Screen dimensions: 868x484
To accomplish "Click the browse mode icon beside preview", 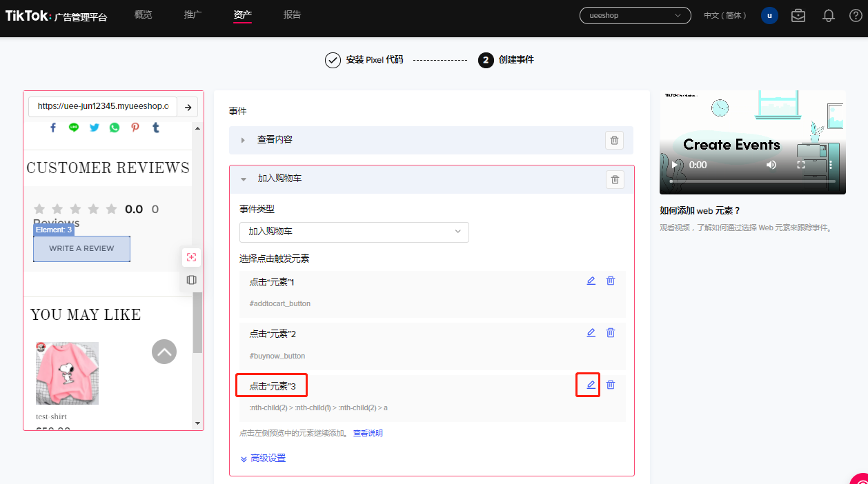I will tap(192, 280).
